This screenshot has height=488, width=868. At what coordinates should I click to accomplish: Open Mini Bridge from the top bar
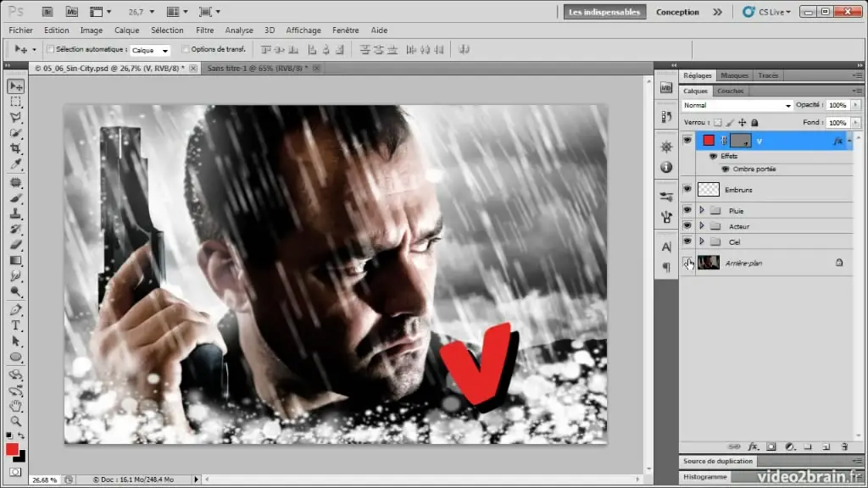pyautogui.click(x=71, y=12)
